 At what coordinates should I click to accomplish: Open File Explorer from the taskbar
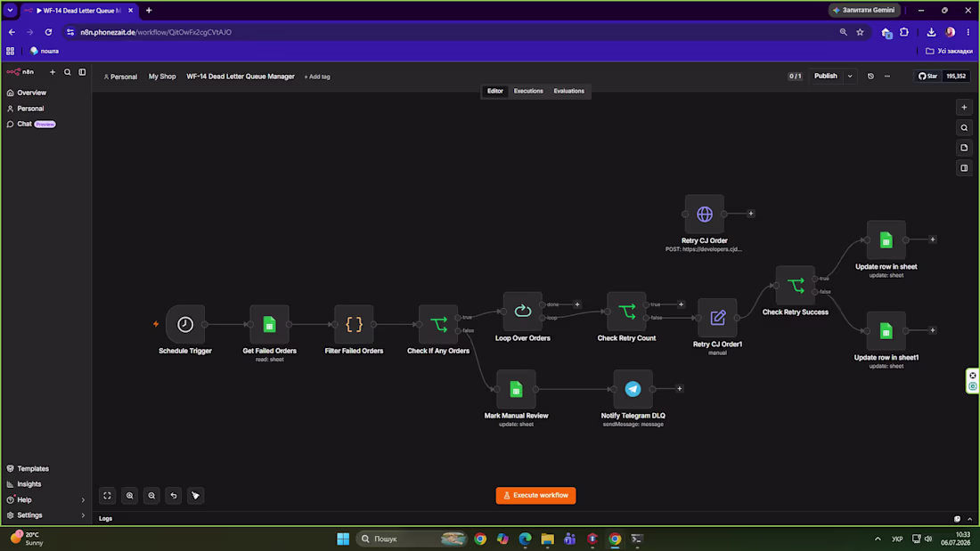(548, 539)
